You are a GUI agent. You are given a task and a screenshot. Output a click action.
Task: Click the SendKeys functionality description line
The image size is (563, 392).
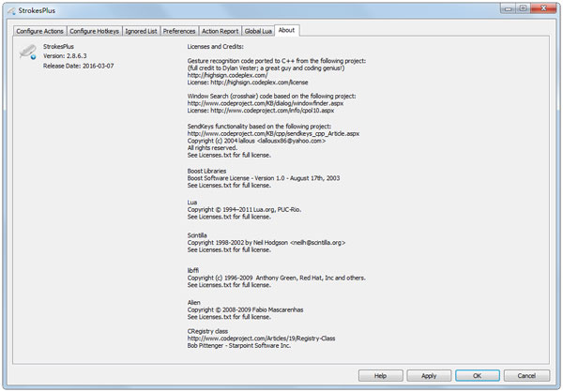pyautogui.click(x=259, y=127)
